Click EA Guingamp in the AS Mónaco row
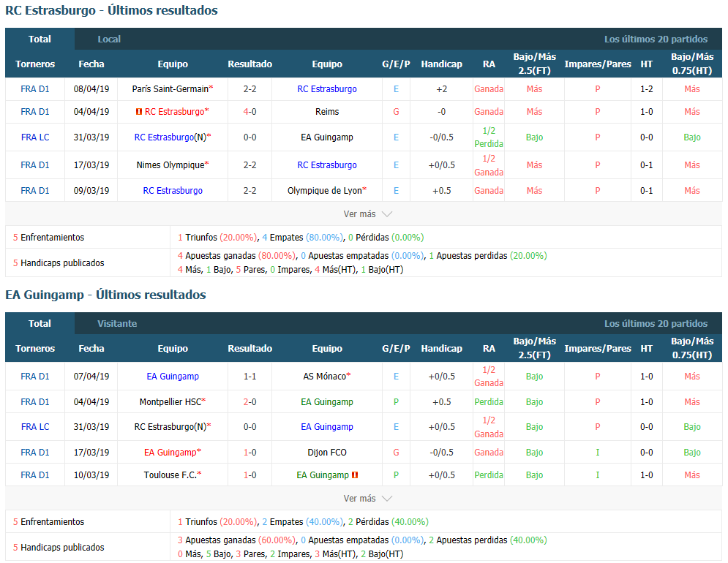Viewport: 728px width, 563px height. [x=173, y=377]
